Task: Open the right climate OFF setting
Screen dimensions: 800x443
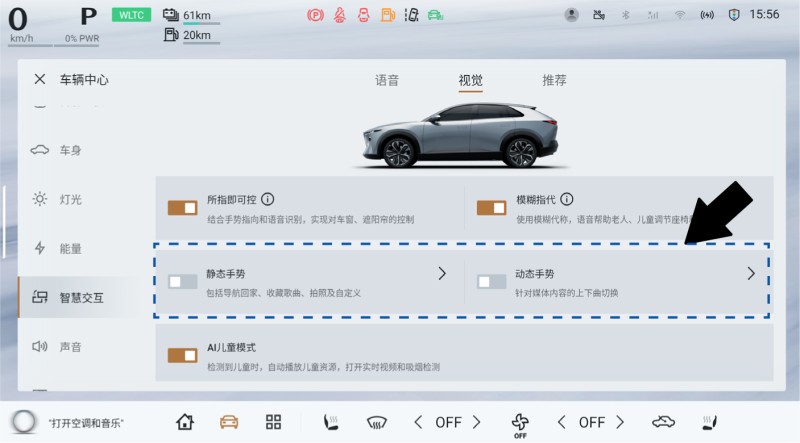Action: [591, 423]
